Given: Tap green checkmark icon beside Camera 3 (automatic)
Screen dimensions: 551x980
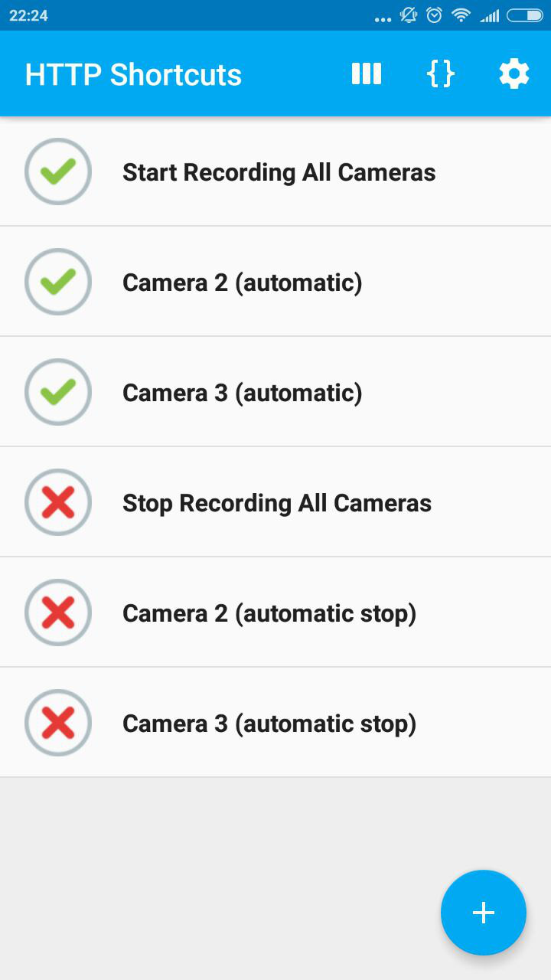Looking at the screenshot, I should pos(58,392).
